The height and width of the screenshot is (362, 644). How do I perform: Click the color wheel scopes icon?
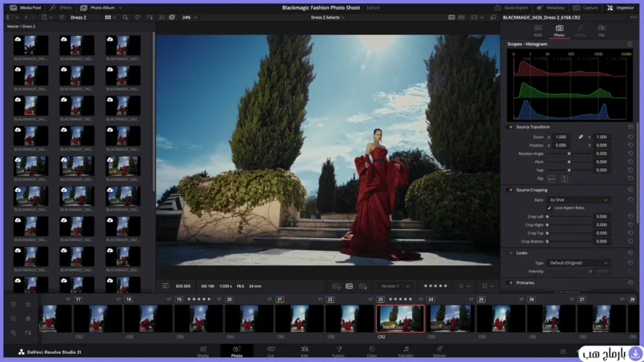(x=493, y=17)
